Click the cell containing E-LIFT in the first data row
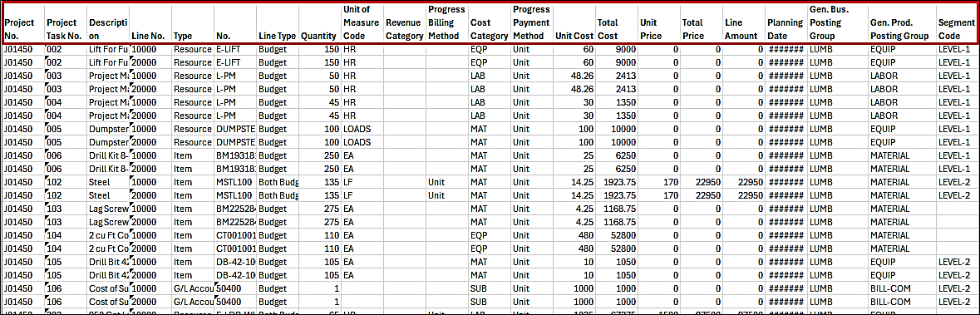 235,49
